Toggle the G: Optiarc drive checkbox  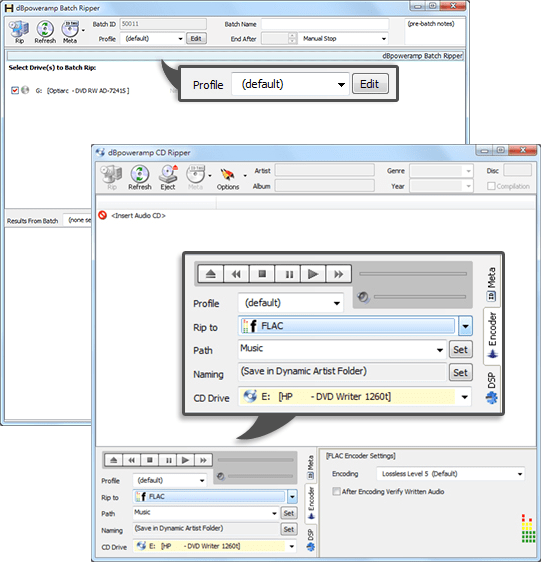[x=15, y=90]
